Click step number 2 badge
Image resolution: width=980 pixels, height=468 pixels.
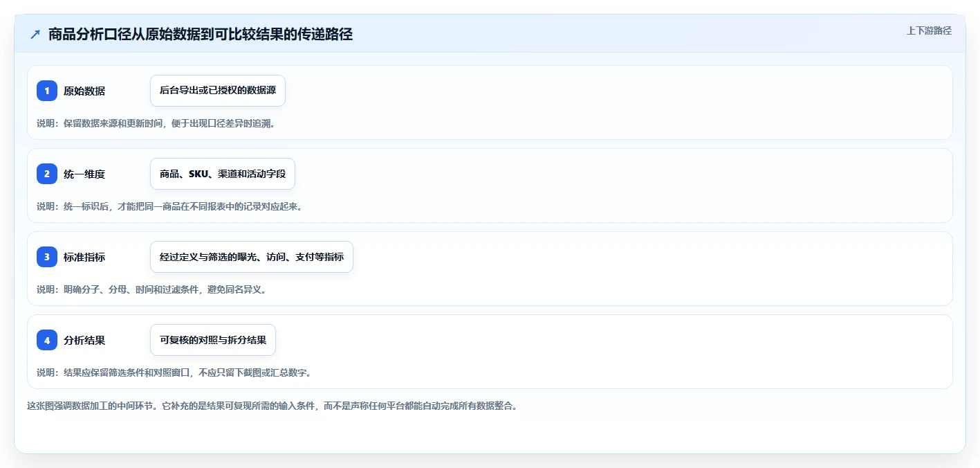(47, 174)
